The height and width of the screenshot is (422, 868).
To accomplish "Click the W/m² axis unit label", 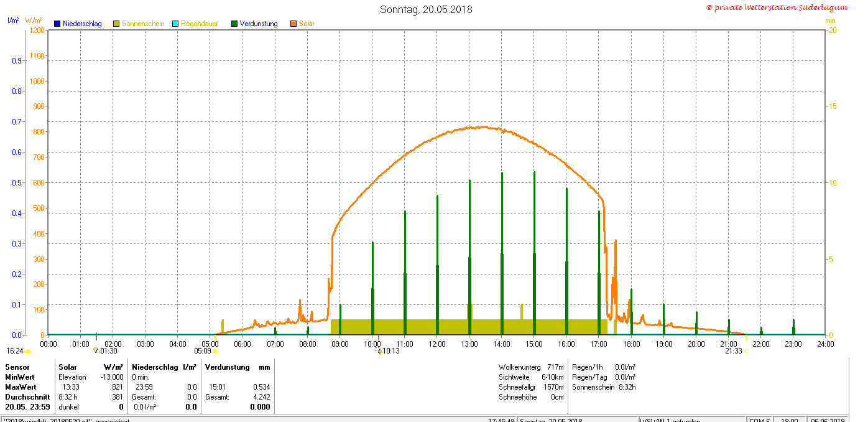I will point(34,21).
